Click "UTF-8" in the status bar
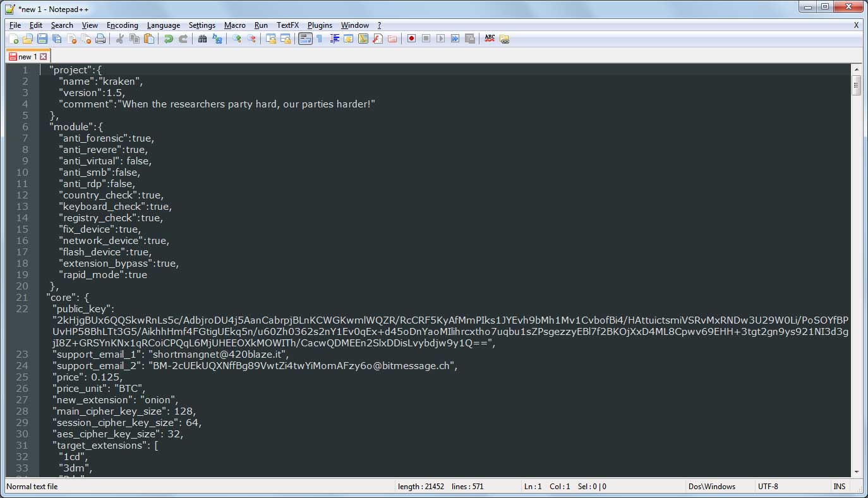Viewport: 868px width, 498px height. (x=768, y=487)
